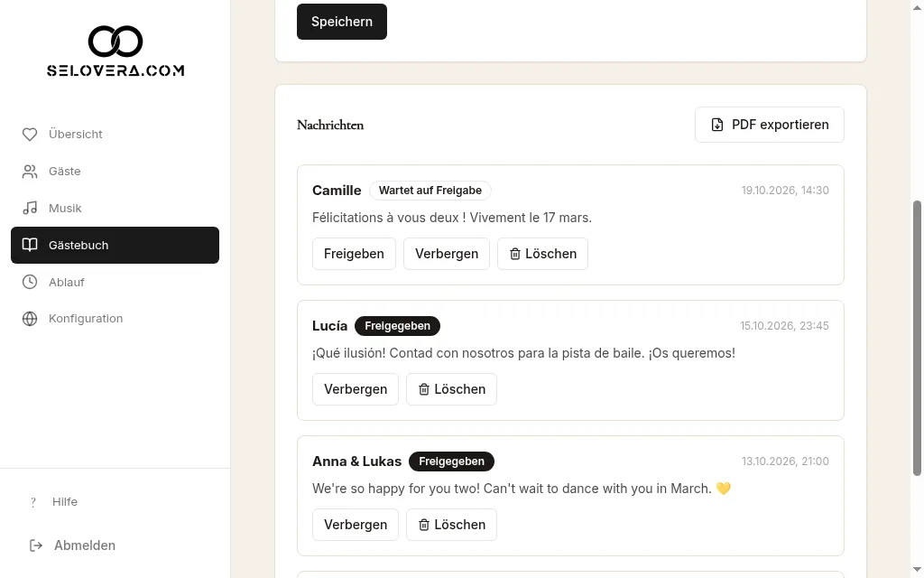Click the trash icon in Camille's message

pyautogui.click(x=515, y=254)
